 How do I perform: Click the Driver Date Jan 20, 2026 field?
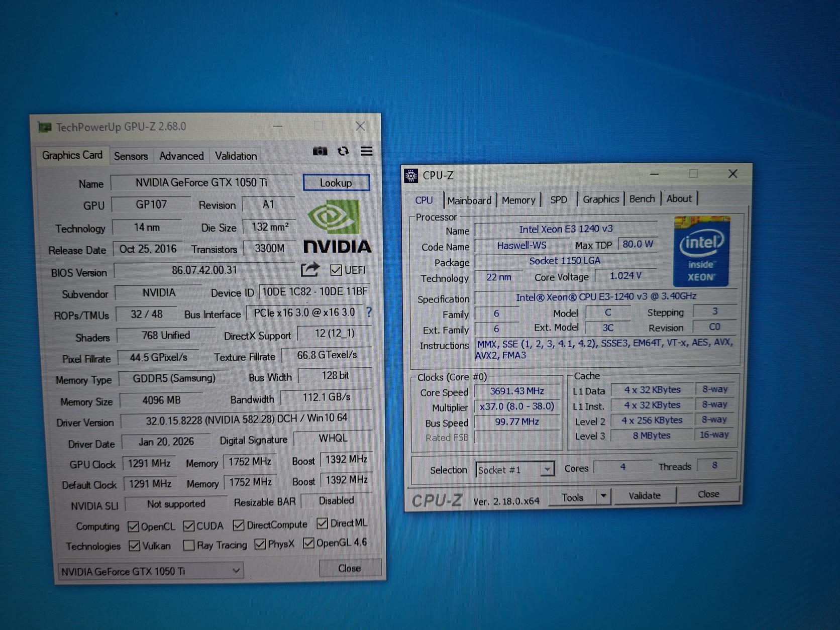click(166, 441)
